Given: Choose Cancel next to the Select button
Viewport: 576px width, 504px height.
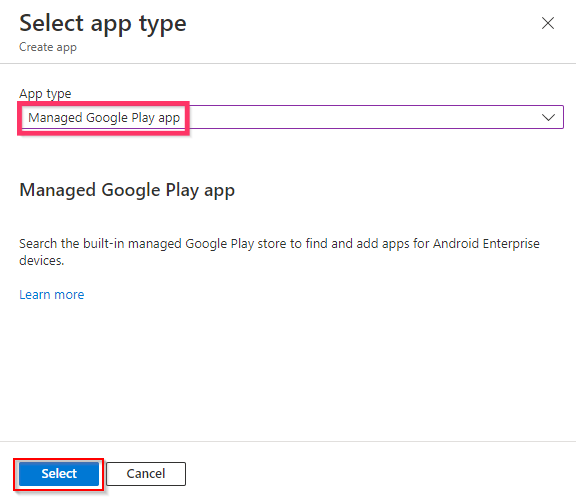Looking at the screenshot, I should click(146, 474).
